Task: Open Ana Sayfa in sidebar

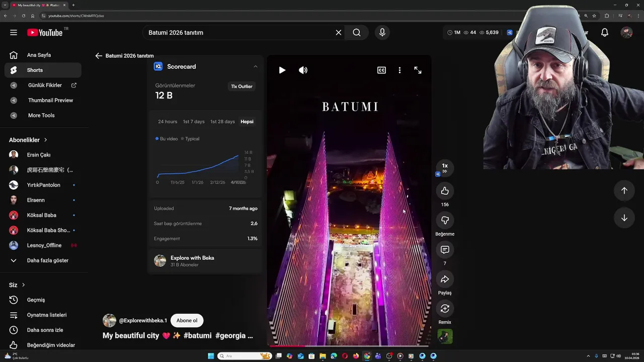Action: coord(43,55)
